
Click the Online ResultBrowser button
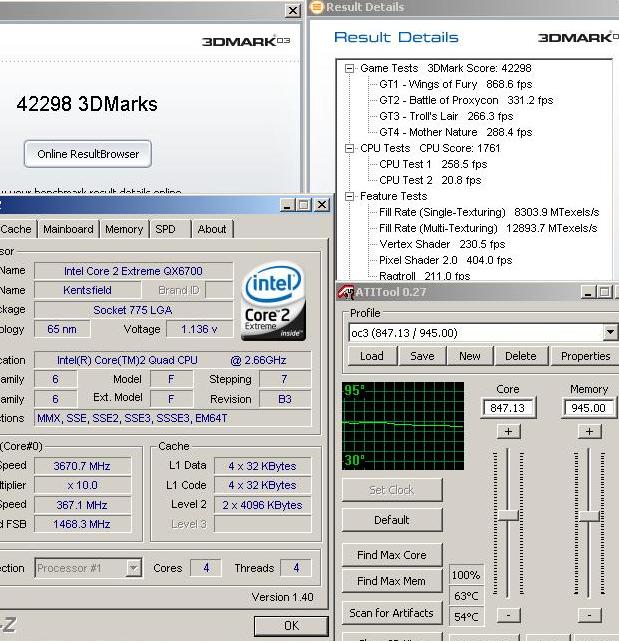(88, 154)
